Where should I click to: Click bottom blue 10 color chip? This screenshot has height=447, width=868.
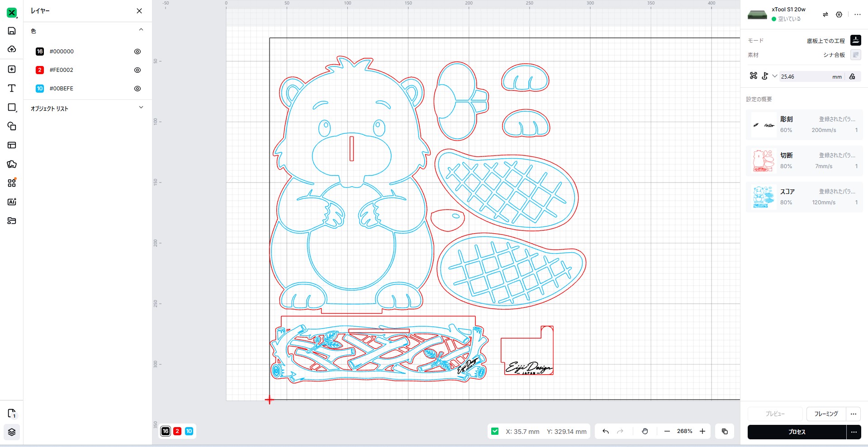[189, 431]
